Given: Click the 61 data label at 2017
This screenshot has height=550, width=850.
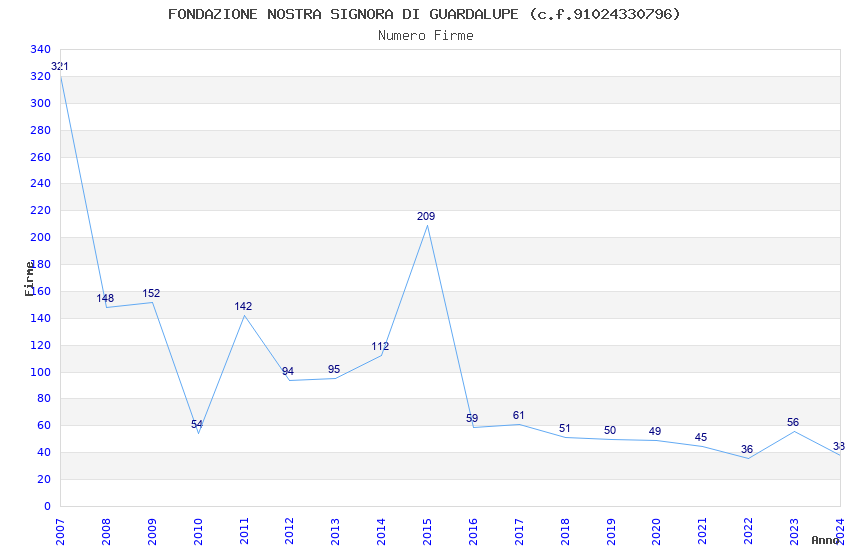Looking at the screenshot, I should coord(518,416).
